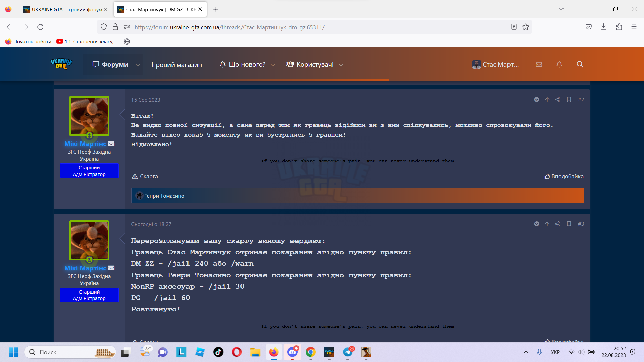Bookmark post #2
644x362 pixels.
pyautogui.click(x=569, y=100)
